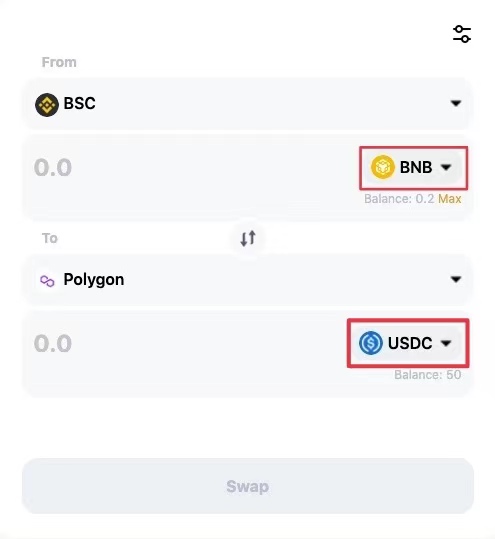This screenshot has width=495, height=539.
Task: Click the Swap button
Action: pos(248,486)
